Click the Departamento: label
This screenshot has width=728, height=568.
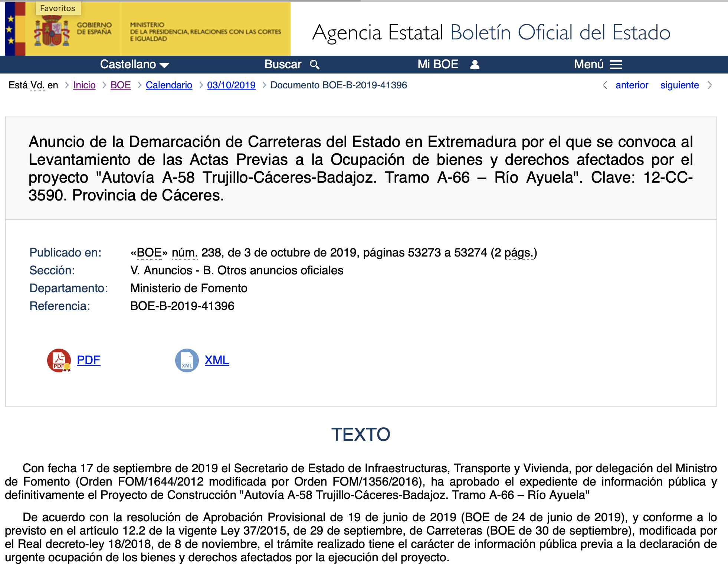pyautogui.click(x=69, y=288)
